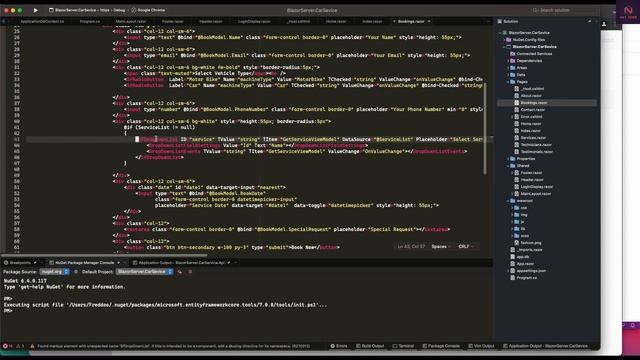Image resolution: width=640 pixels, height=360 pixels.
Task: Switch to the Program.cs editor tab
Action: click(90, 21)
